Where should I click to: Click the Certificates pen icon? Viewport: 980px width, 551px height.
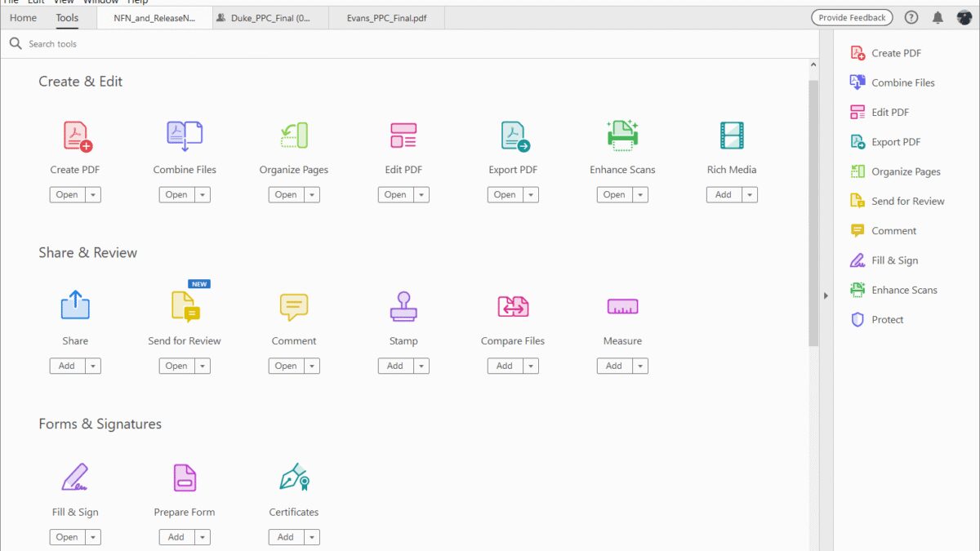294,478
